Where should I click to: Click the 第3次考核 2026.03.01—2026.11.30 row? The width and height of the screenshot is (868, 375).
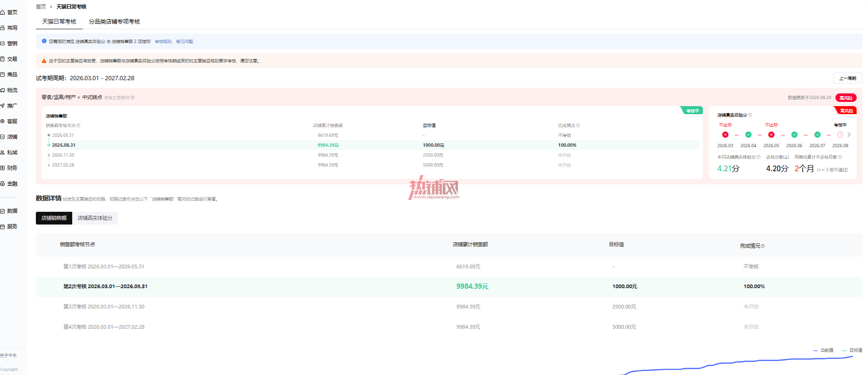tap(449, 307)
